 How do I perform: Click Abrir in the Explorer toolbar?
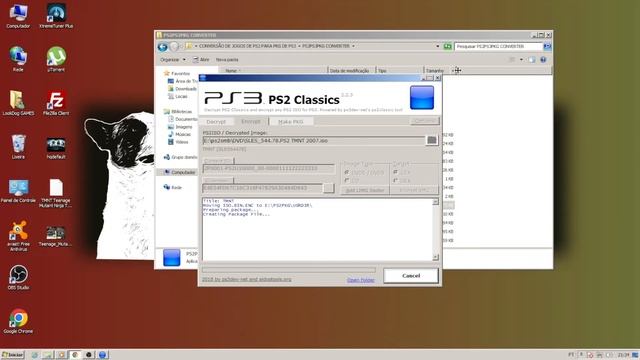coord(201,60)
